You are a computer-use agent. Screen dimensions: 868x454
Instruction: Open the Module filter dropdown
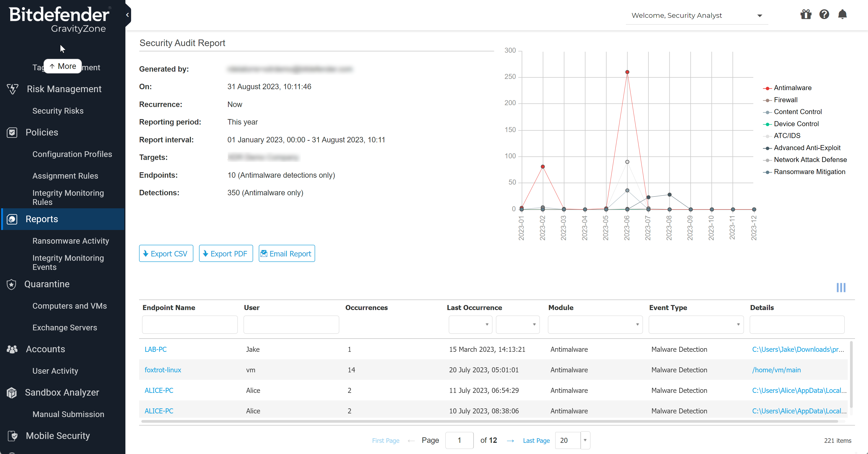click(x=595, y=325)
